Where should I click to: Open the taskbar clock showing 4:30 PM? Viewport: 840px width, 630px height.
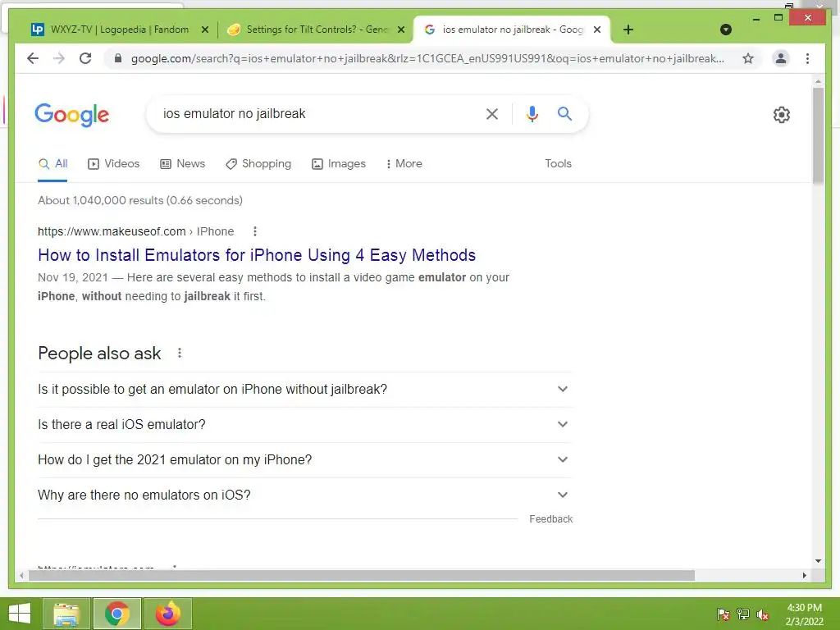[804, 614]
